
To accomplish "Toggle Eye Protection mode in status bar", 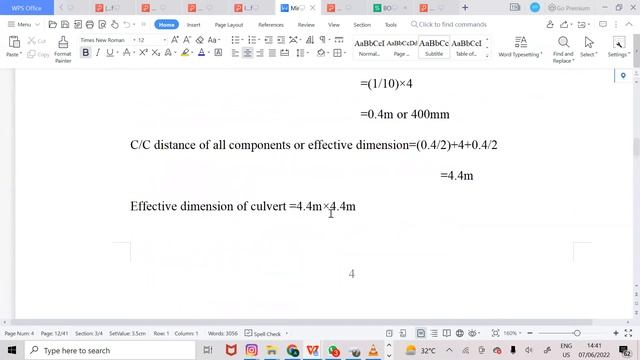I will pos(473,333).
